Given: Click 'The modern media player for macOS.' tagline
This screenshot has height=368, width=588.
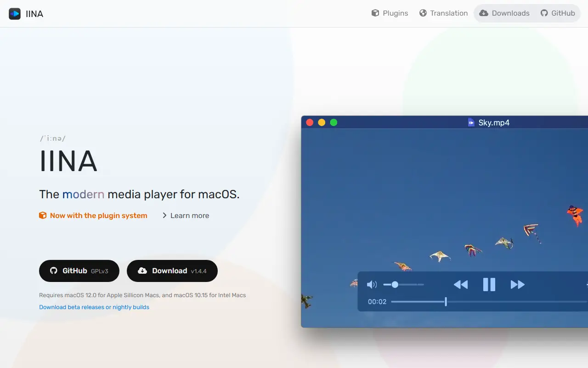Looking at the screenshot, I should click(x=140, y=194).
